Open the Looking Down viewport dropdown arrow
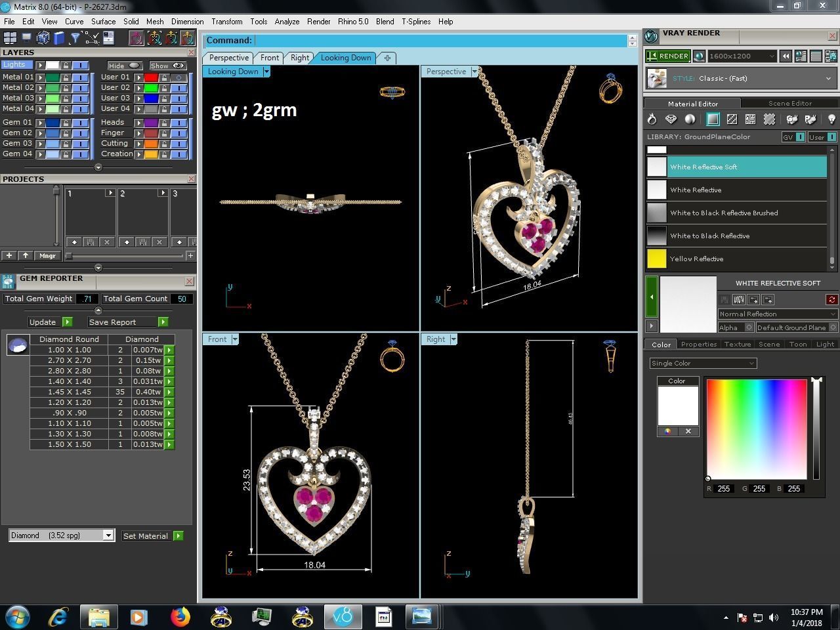The image size is (840, 630). [266, 72]
